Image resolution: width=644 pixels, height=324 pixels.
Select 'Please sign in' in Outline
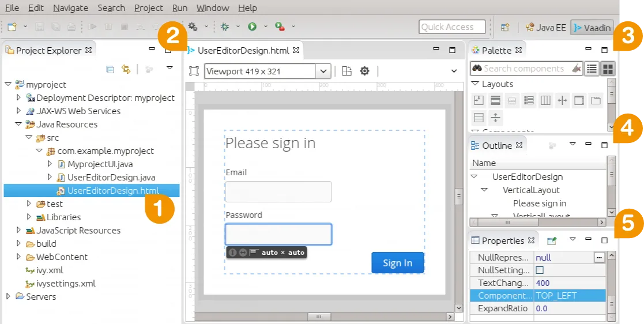540,204
